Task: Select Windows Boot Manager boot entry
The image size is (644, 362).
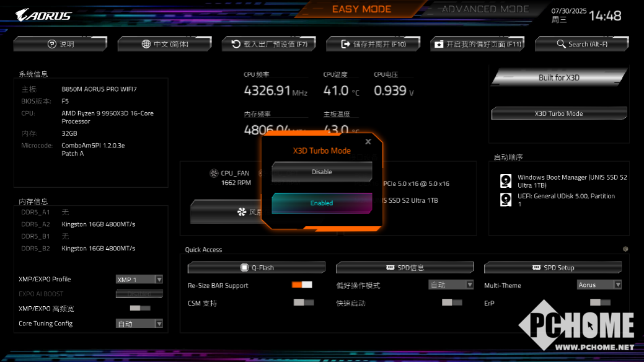Action: point(571,181)
